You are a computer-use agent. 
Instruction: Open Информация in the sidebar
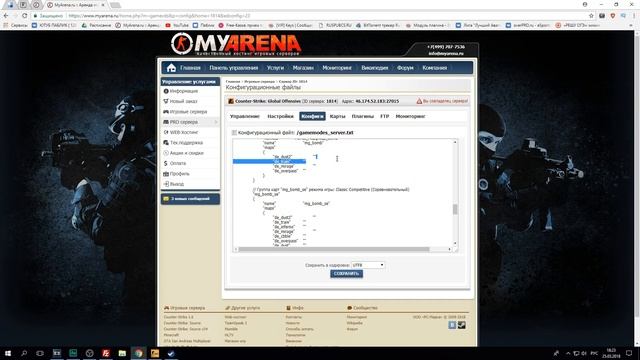click(x=184, y=91)
